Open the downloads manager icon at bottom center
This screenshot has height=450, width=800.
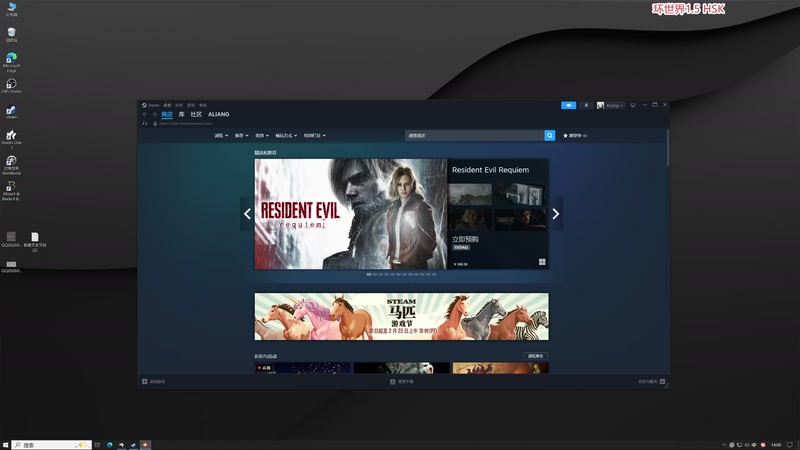(x=392, y=382)
